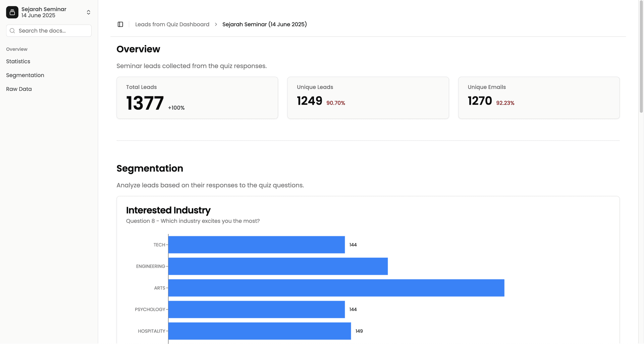Navigate to Raw Data in the sidebar
Screen dimensions: 644x344
19,89
